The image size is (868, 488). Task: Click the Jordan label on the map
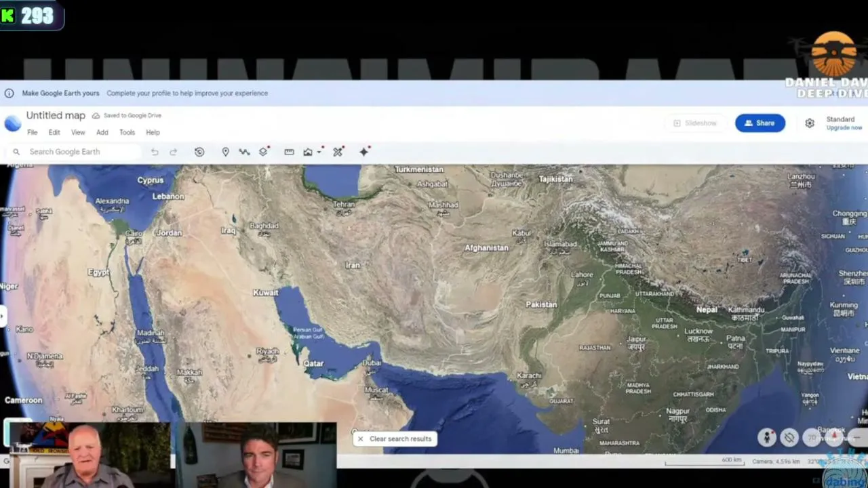tap(169, 233)
